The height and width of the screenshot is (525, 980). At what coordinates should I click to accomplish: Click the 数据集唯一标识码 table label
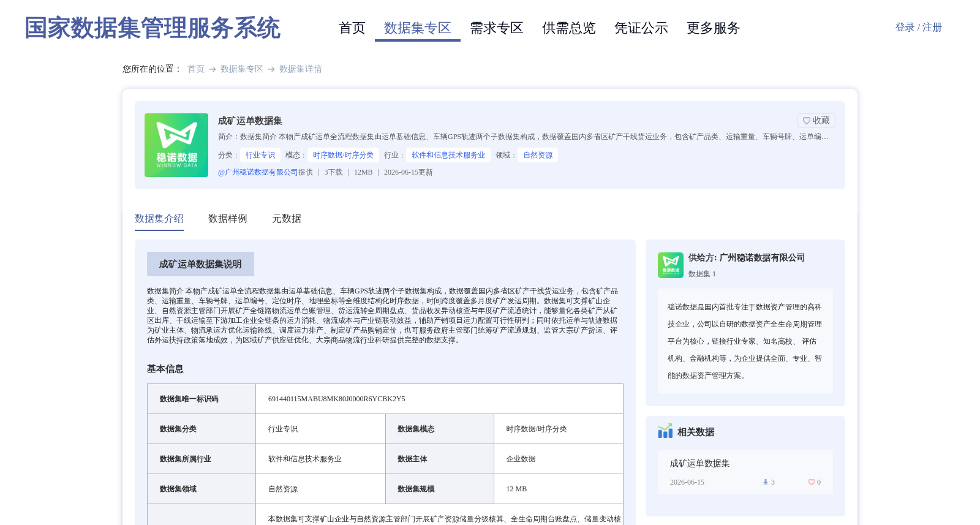pos(189,399)
